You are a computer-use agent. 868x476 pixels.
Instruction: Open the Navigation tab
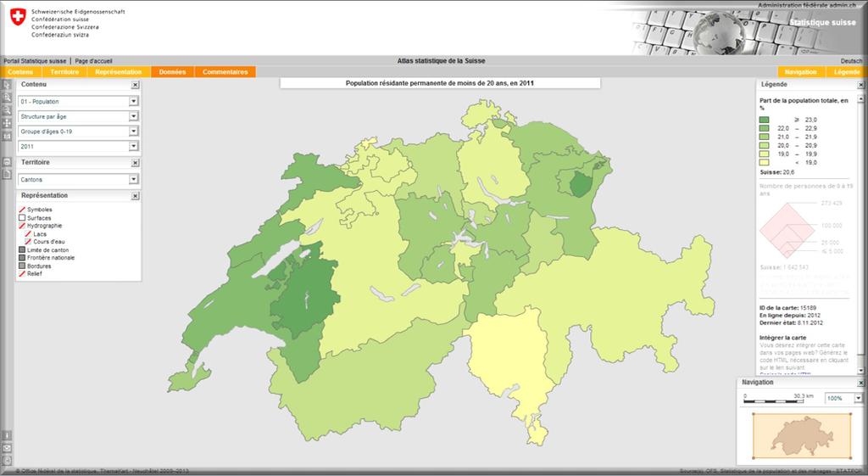(800, 72)
